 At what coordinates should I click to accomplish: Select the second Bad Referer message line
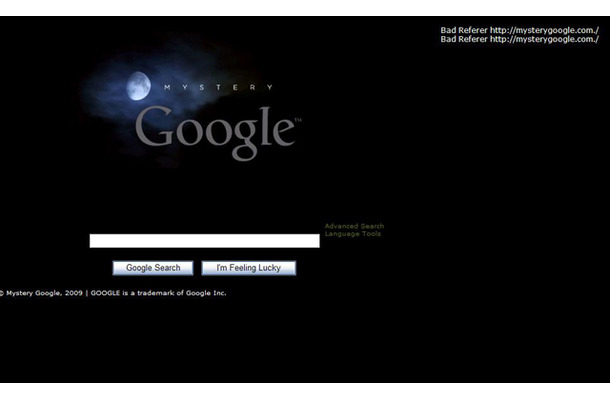pyautogui.click(x=520, y=39)
